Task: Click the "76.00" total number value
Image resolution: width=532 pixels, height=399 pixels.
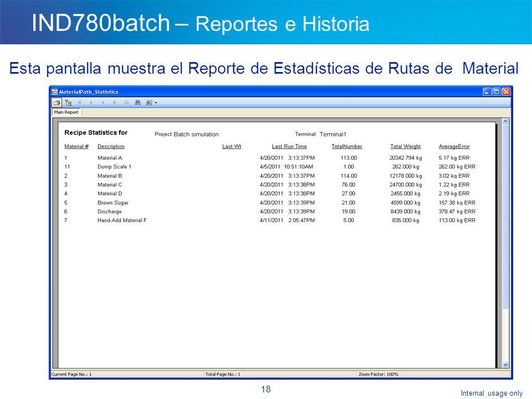Action: [349, 185]
